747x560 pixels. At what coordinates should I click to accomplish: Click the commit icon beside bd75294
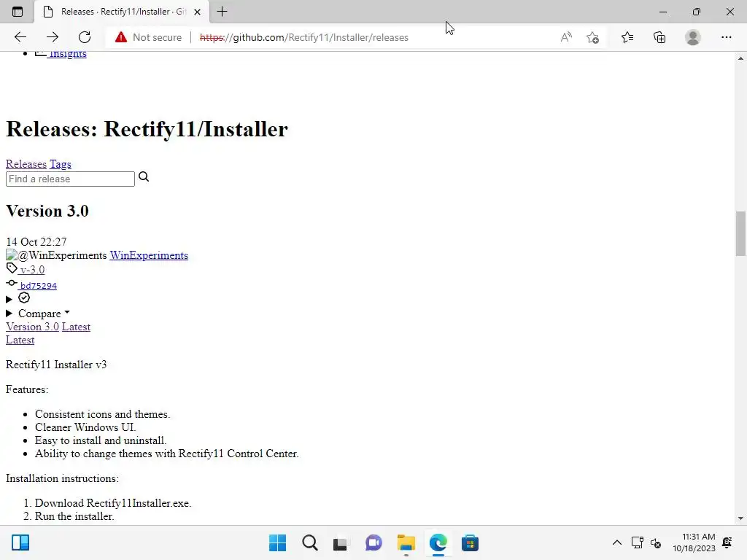(12, 284)
